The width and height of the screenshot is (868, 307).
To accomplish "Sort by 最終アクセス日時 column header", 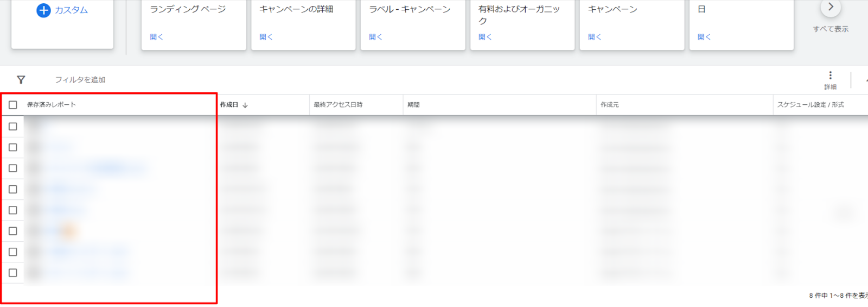I will (x=338, y=105).
